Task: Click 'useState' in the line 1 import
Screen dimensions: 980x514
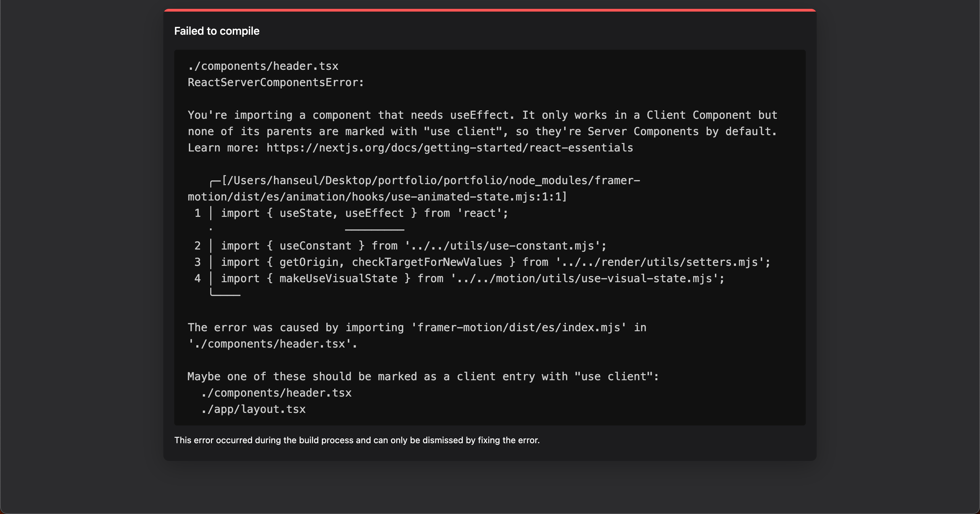Action: coord(306,213)
